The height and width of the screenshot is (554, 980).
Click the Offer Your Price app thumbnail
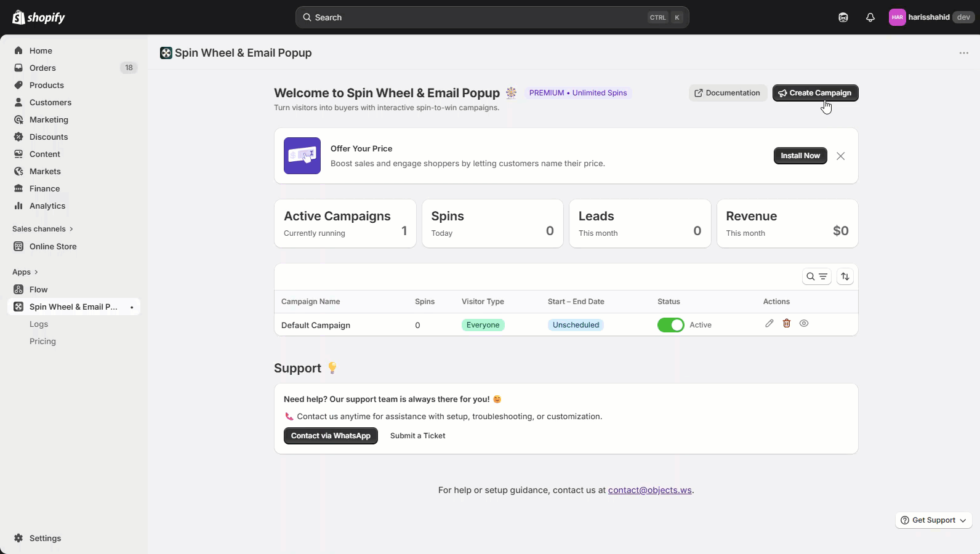[302, 156]
